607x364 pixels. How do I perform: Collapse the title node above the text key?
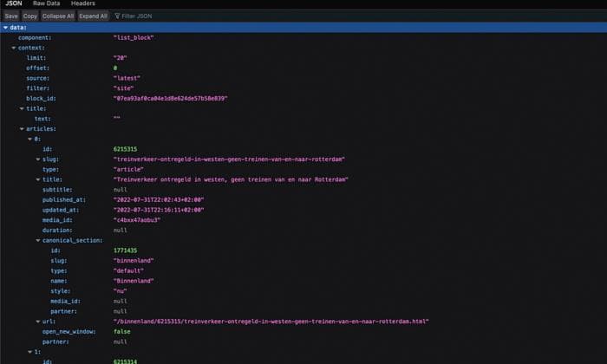click(x=21, y=108)
